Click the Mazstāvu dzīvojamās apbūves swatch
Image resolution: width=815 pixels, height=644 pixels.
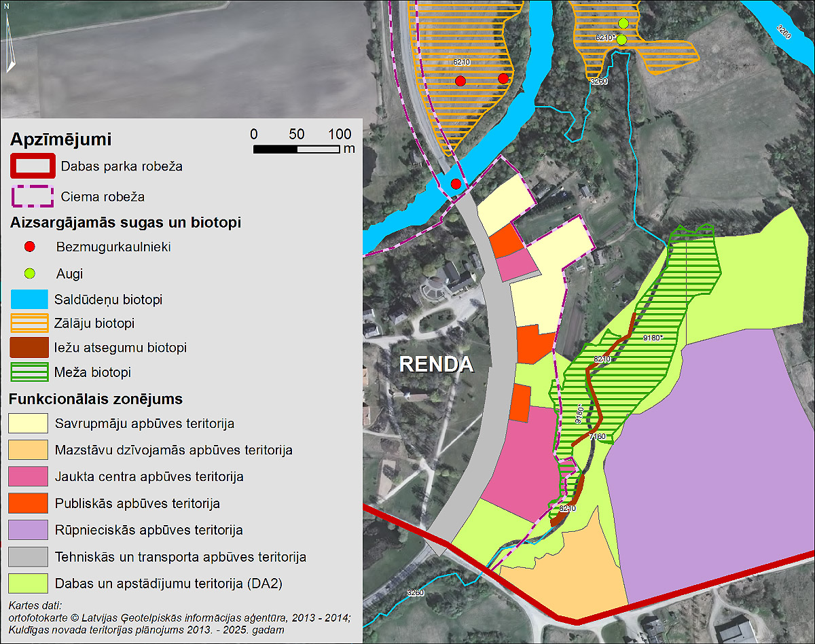pyautogui.click(x=29, y=450)
